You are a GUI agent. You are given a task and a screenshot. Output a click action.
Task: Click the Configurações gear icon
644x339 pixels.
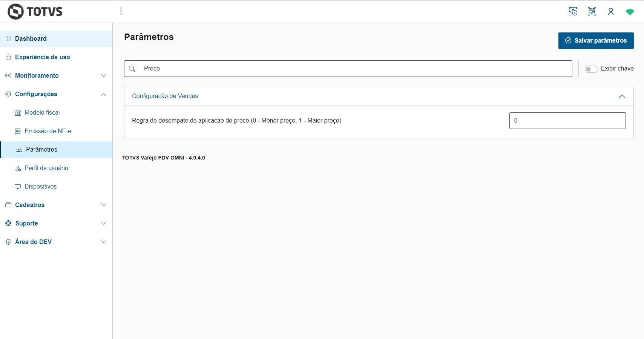coord(8,94)
